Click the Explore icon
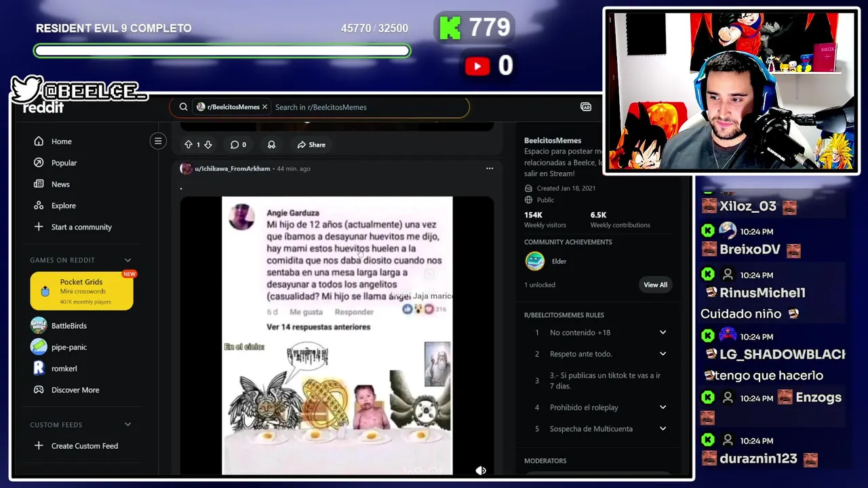This screenshot has width=868, height=488. click(x=39, y=205)
